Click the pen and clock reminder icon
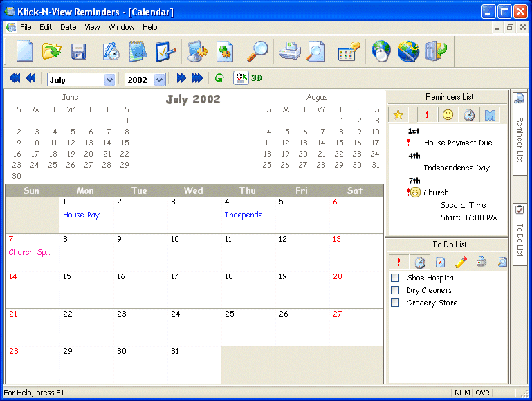The image size is (532, 401). [111, 51]
